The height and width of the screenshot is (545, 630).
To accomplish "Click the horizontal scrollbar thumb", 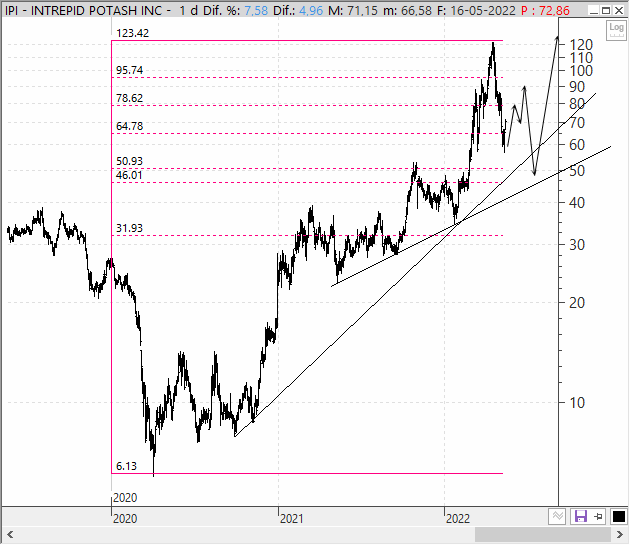I will coord(543,535).
